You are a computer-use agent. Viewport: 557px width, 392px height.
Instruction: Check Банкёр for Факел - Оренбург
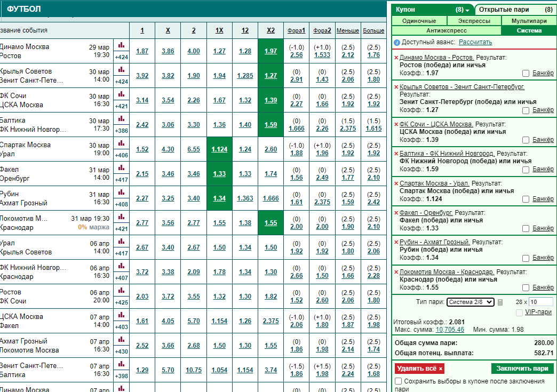(526, 229)
